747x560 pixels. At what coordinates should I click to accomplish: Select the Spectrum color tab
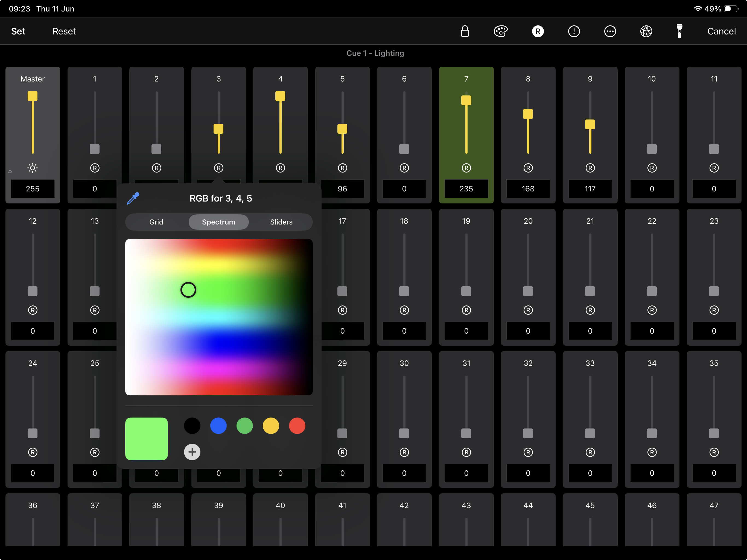pos(218,222)
